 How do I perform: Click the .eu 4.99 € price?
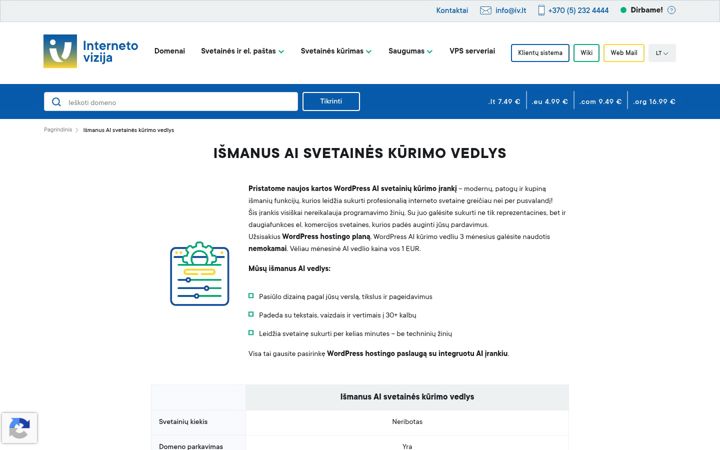(x=550, y=101)
